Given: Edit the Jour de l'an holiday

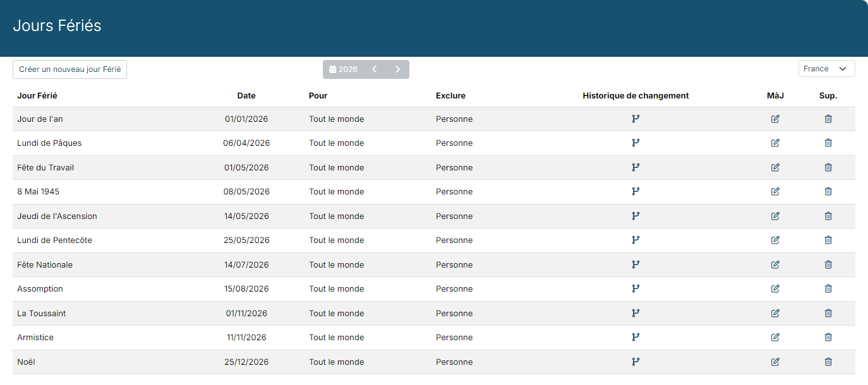Looking at the screenshot, I should [775, 119].
